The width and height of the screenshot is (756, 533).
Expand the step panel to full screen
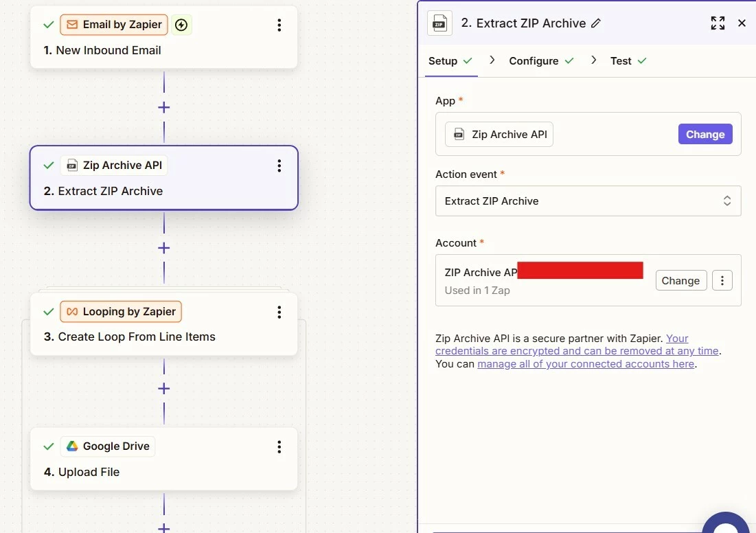[718, 23]
